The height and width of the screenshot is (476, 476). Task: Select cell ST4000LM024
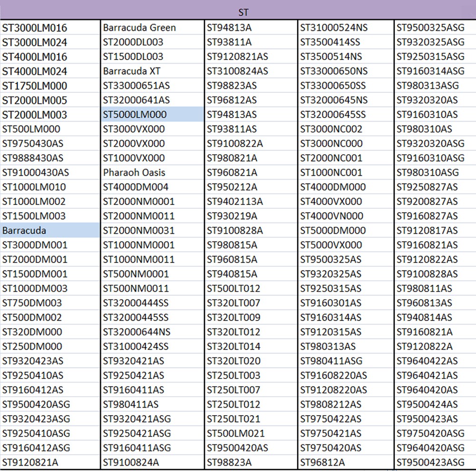50,71
